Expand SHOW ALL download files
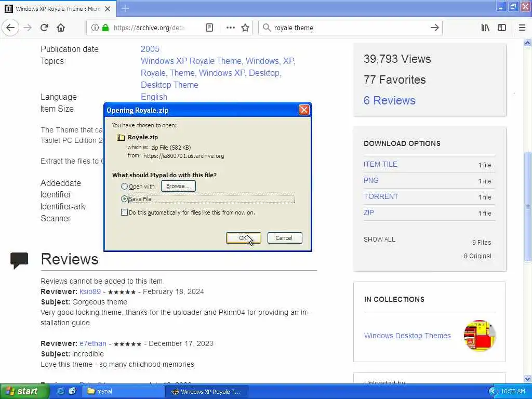The height and width of the screenshot is (399, 532). tap(379, 239)
